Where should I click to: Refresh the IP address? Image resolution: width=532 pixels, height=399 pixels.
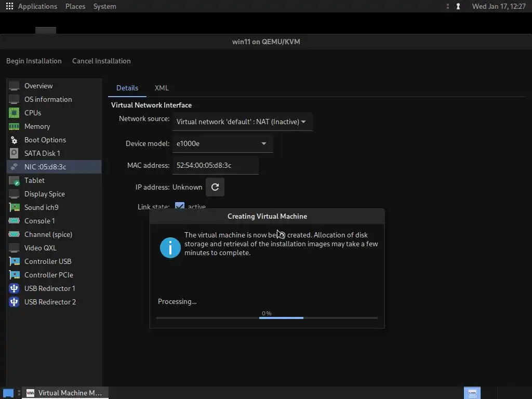pyautogui.click(x=215, y=187)
